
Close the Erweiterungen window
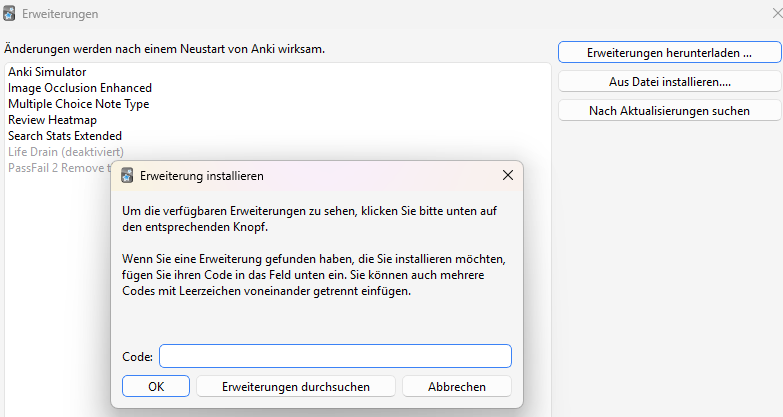pos(777,13)
